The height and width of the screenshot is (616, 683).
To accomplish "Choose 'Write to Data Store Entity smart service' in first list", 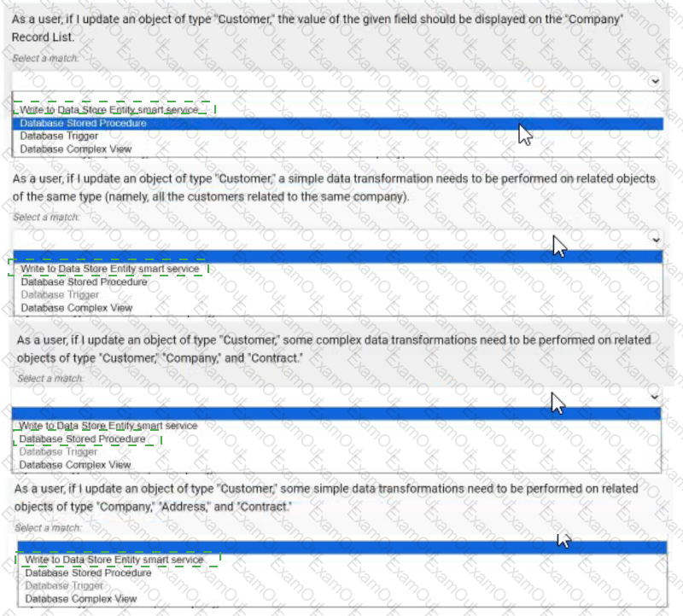I will 109,110.
